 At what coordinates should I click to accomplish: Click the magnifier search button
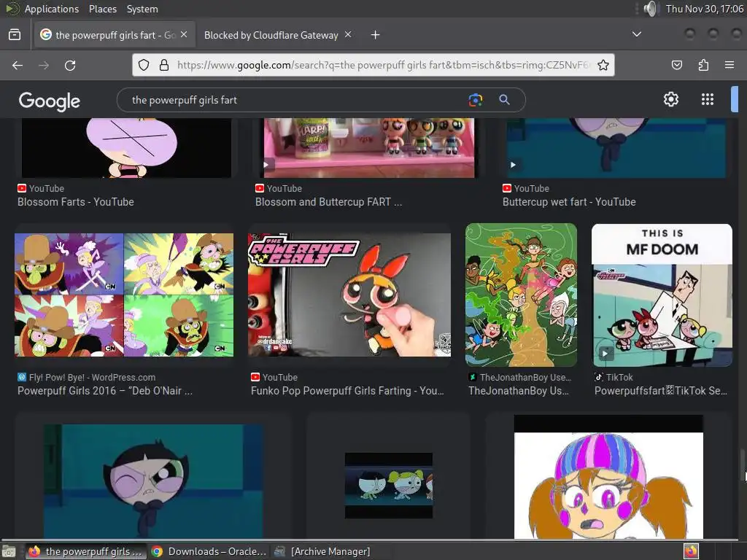coord(505,99)
